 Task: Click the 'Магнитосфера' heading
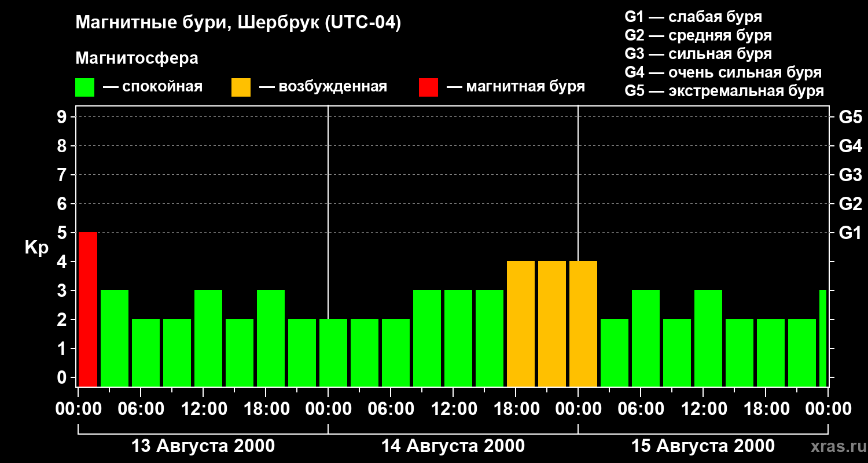[137, 58]
